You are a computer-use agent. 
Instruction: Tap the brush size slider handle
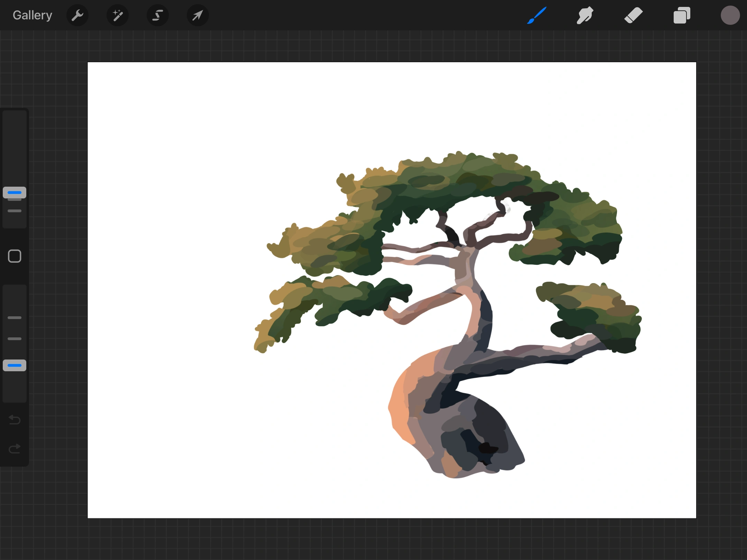pos(14,193)
